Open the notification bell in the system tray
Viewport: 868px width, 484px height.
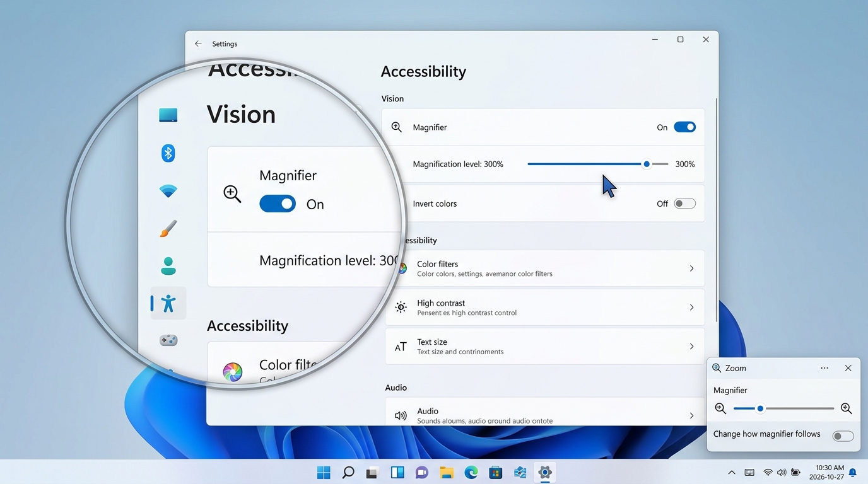tap(853, 473)
